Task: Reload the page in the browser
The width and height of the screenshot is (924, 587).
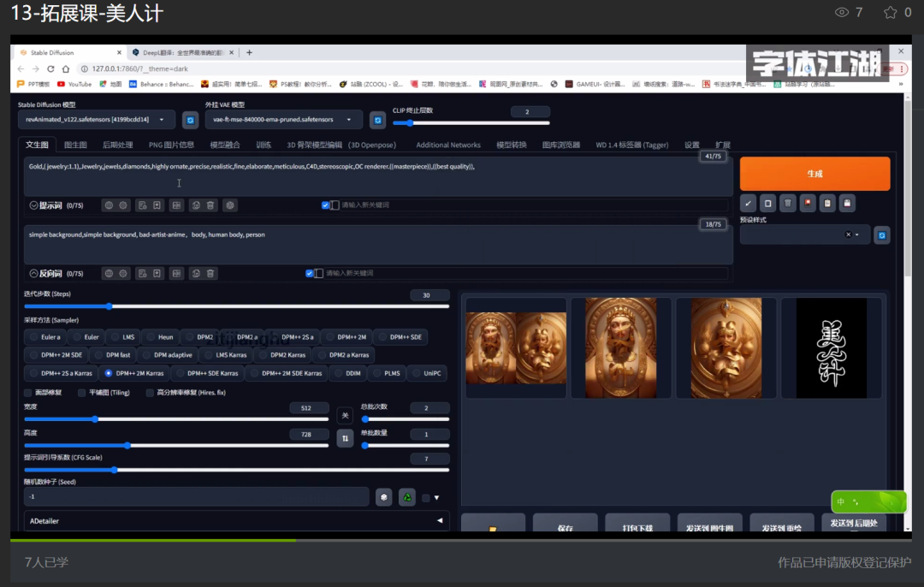Action: point(50,68)
